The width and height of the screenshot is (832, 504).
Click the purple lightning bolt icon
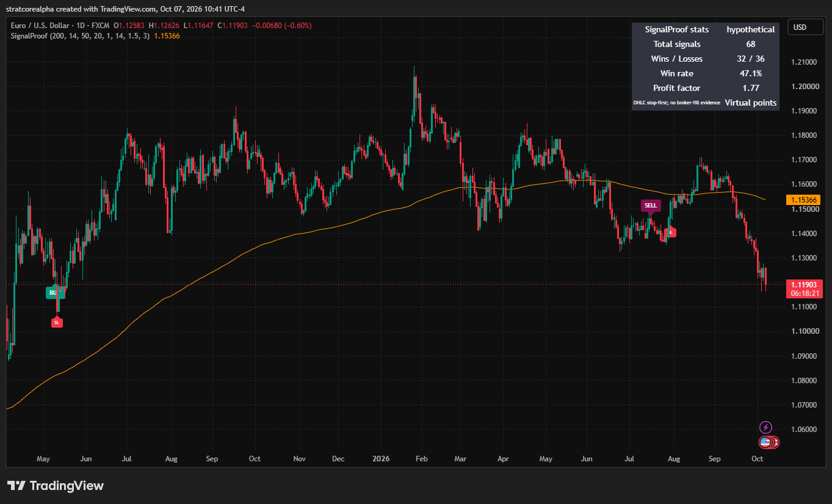765,427
